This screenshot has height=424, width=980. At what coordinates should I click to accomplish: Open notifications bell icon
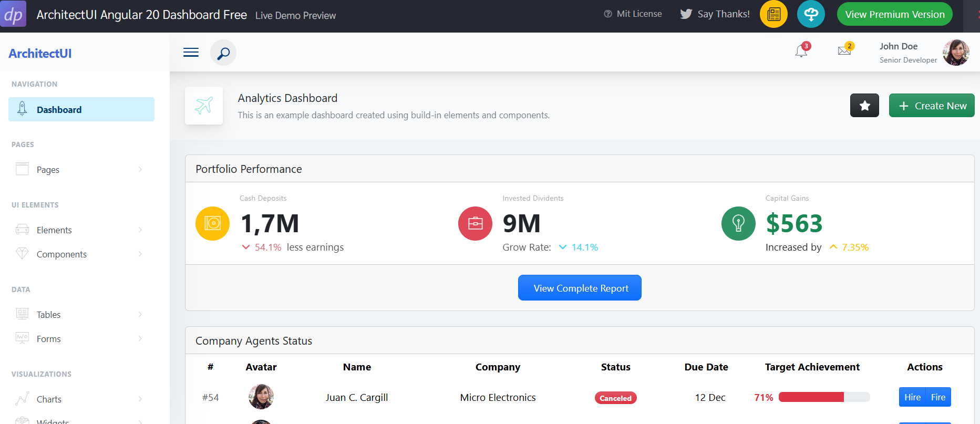coord(801,51)
